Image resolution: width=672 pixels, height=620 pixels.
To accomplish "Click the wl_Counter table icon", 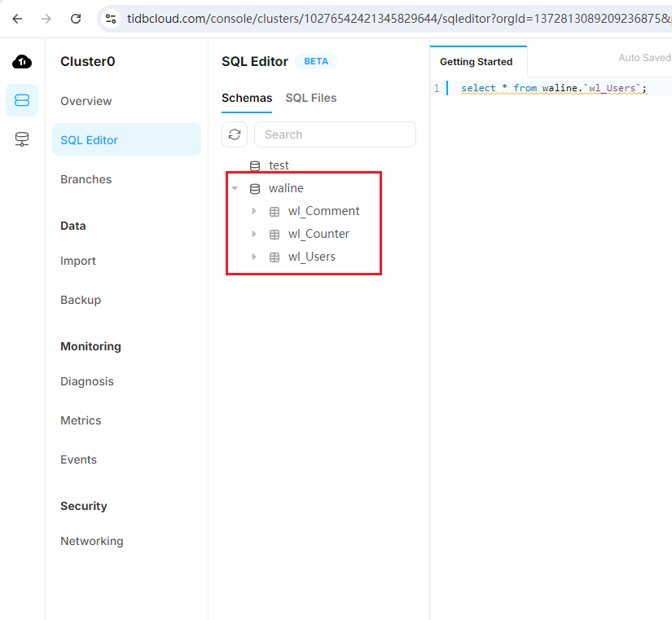I will [x=275, y=234].
